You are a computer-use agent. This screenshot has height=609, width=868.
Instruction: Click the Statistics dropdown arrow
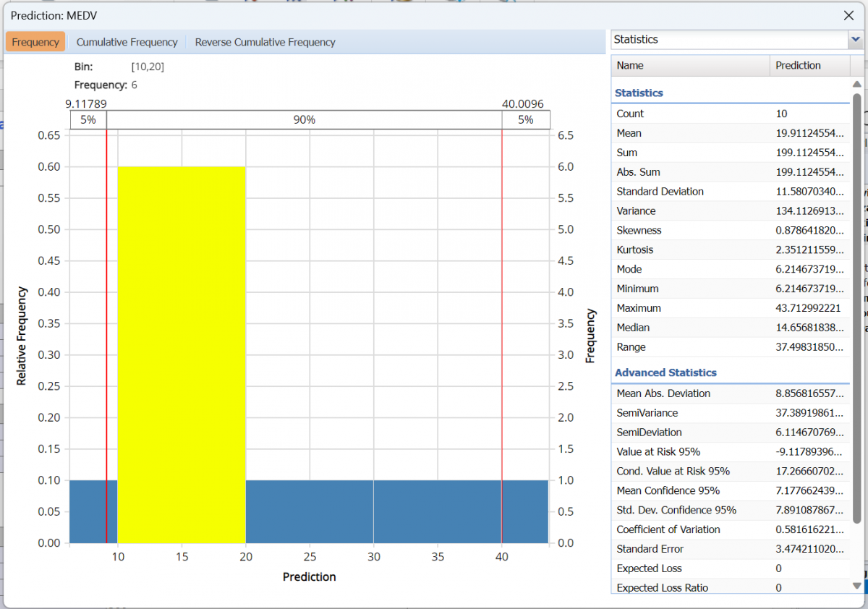856,40
